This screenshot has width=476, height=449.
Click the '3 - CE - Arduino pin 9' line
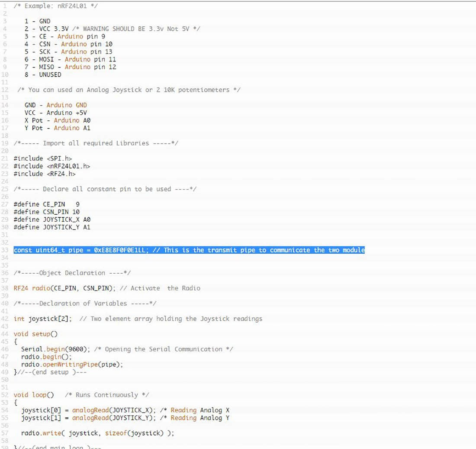coord(64,36)
